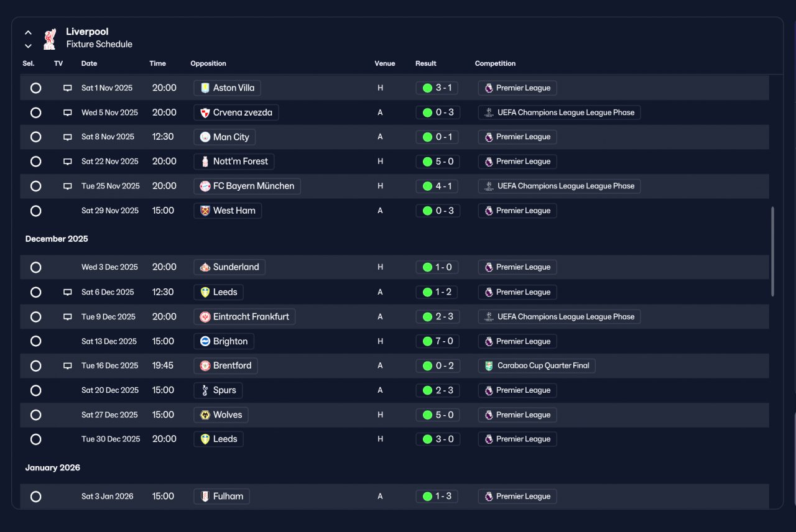Click the vertical scrollbar thumb on the fixture list

click(773, 252)
